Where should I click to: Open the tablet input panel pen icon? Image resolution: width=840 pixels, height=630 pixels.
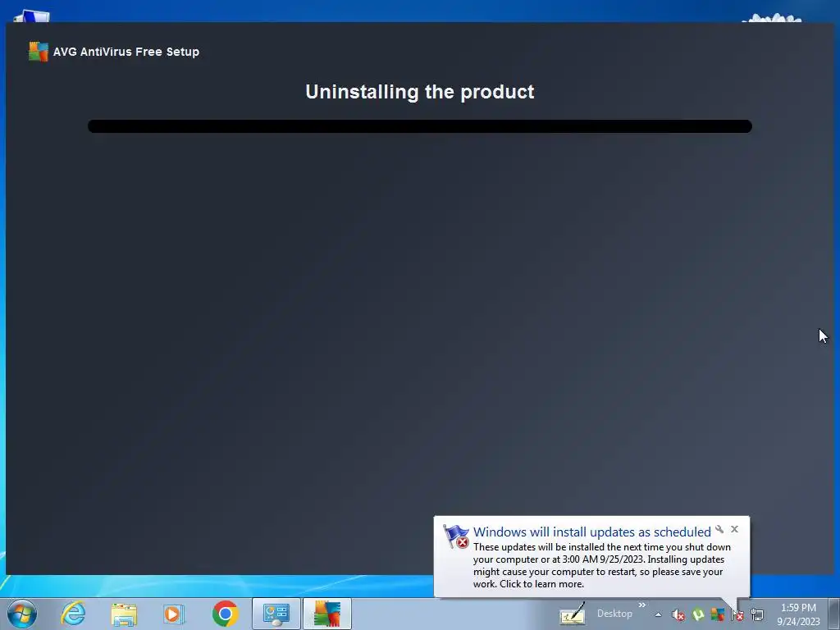click(x=572, y=614)
